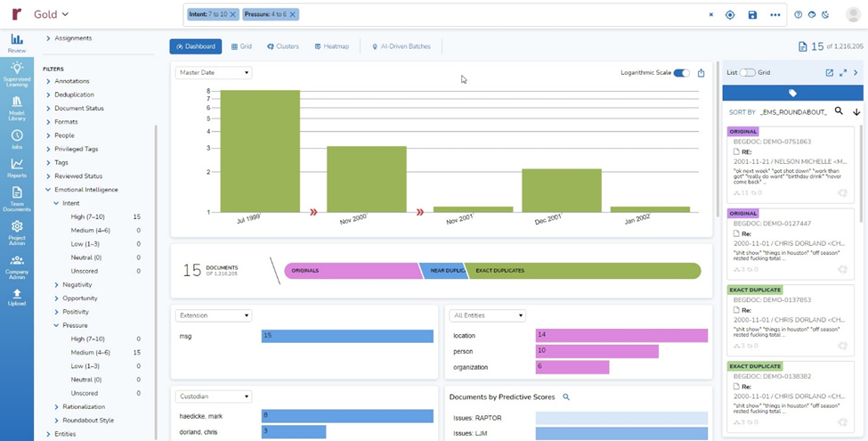This screenshot has width=868, height=441.
Task: Click the Exact Duplicates green bar segment
Action: click(x=582, y=271)
